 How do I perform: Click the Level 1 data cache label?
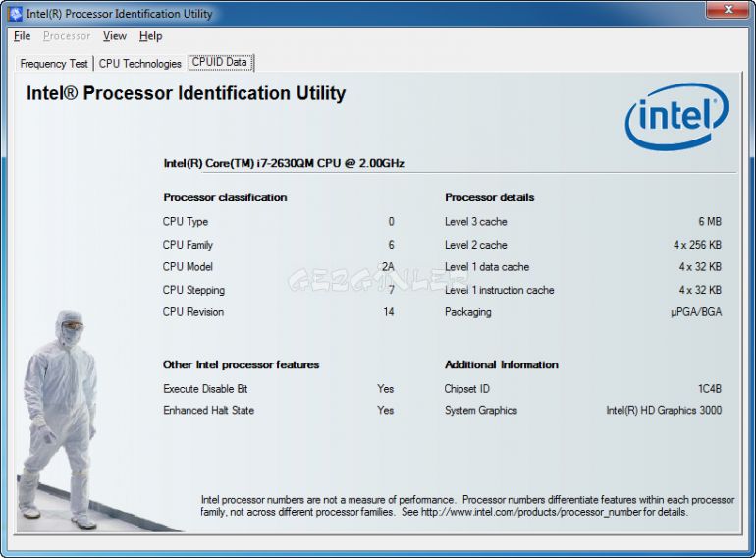point(487,266)
